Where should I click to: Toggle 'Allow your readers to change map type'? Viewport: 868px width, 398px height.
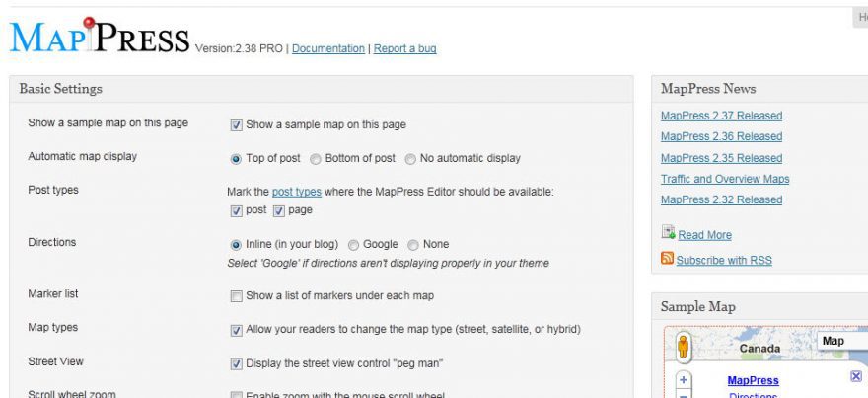coord(237,331)
